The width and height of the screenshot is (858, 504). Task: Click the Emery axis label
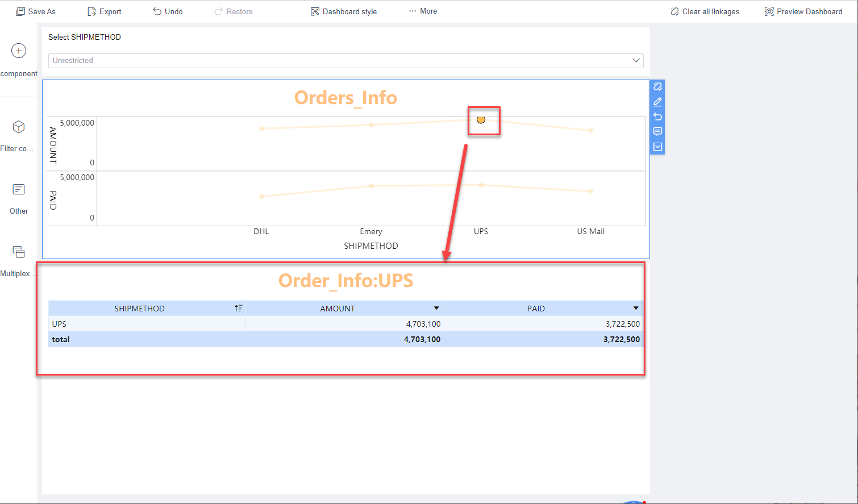(371, 231)
